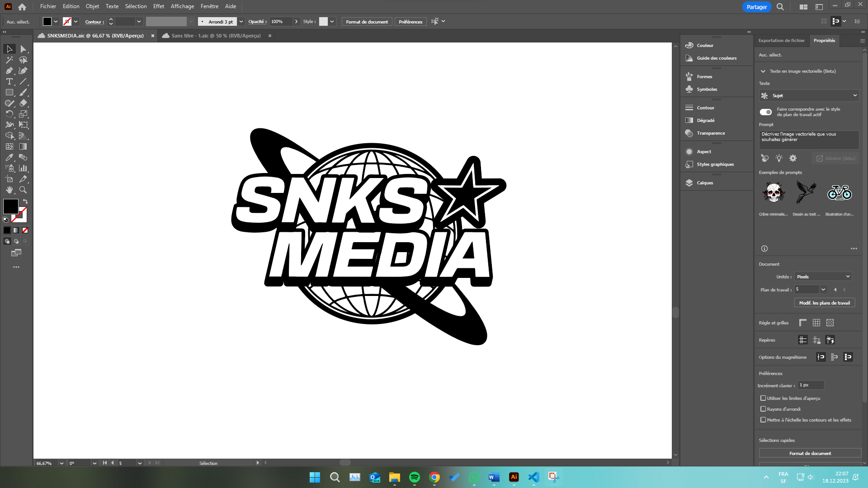Open the rotation angle 0° dropdown

point(94,463)
